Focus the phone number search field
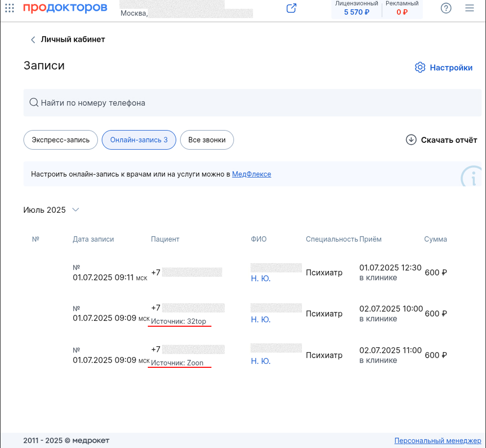The width and height of the screenshot is (486, 448). pos(252,103)
